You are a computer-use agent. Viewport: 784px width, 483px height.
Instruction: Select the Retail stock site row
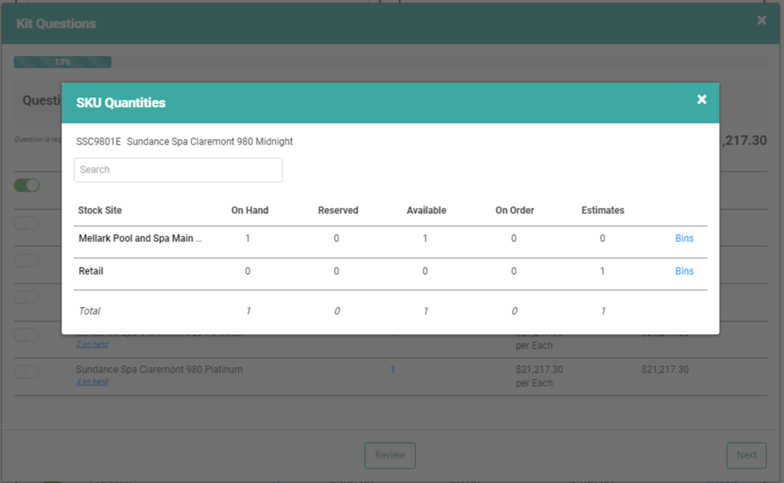(91, 271)
